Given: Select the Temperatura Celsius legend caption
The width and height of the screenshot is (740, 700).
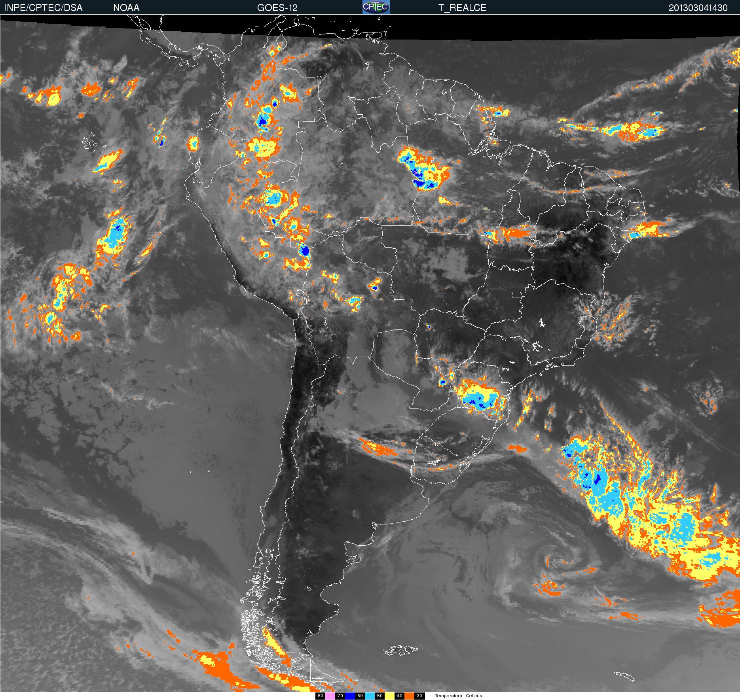Looking at the screenshot, I should pos(458,696).
